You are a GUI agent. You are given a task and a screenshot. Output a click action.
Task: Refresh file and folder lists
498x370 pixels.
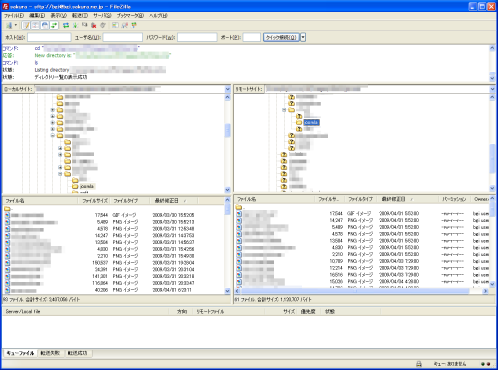coord(66,25)
